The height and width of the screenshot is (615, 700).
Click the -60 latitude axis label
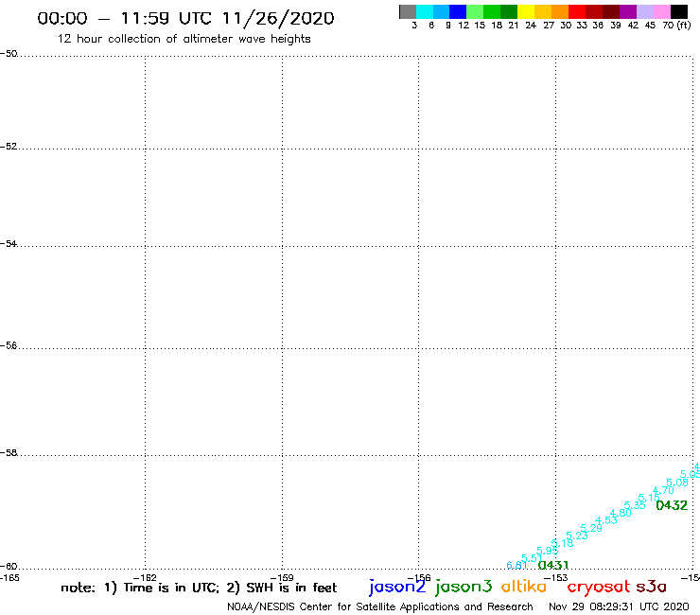point(9,567)
